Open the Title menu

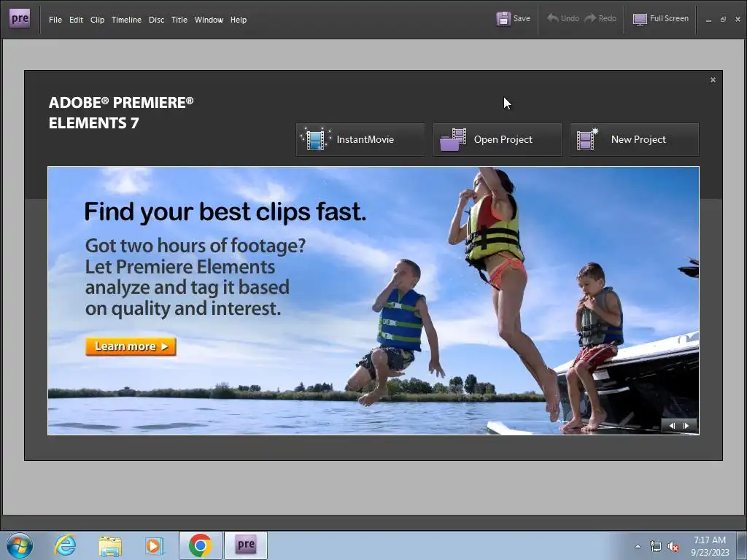(x=179, y=20)
